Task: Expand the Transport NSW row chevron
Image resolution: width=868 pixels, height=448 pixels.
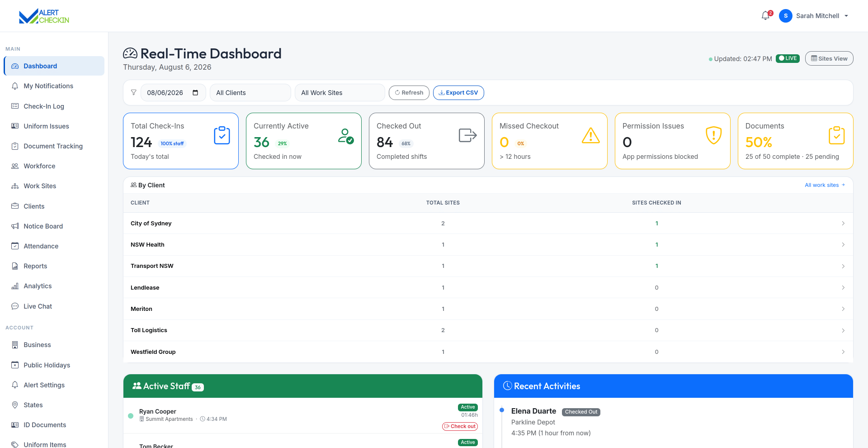Action: tap(843, 266)
